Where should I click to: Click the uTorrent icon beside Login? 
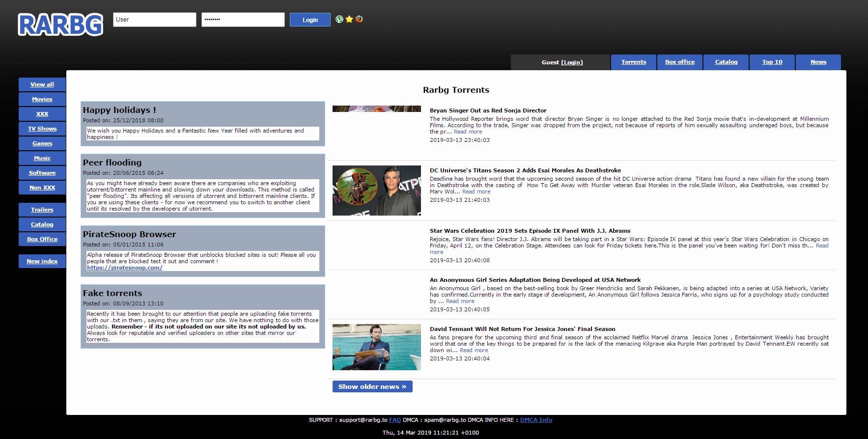339,19
